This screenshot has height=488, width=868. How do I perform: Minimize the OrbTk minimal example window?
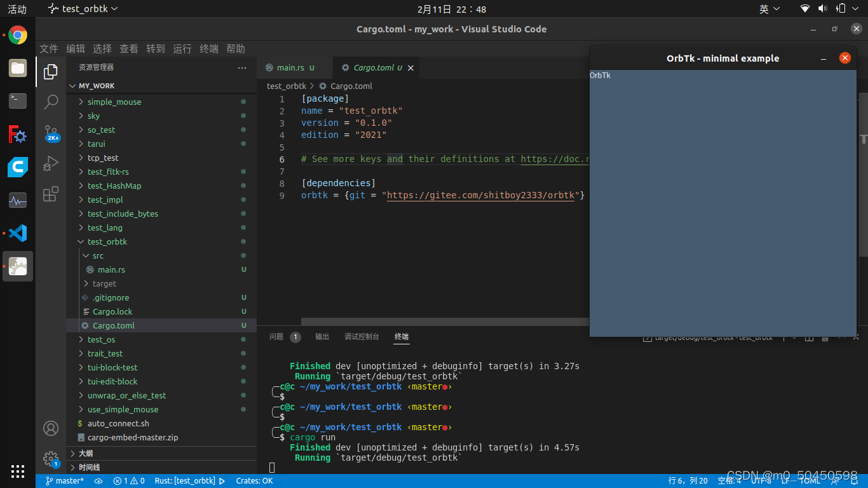tap(824, 58)
